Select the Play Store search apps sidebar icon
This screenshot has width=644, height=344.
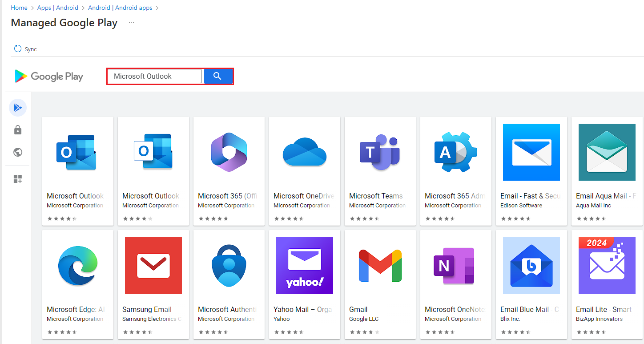click(18, 107)
